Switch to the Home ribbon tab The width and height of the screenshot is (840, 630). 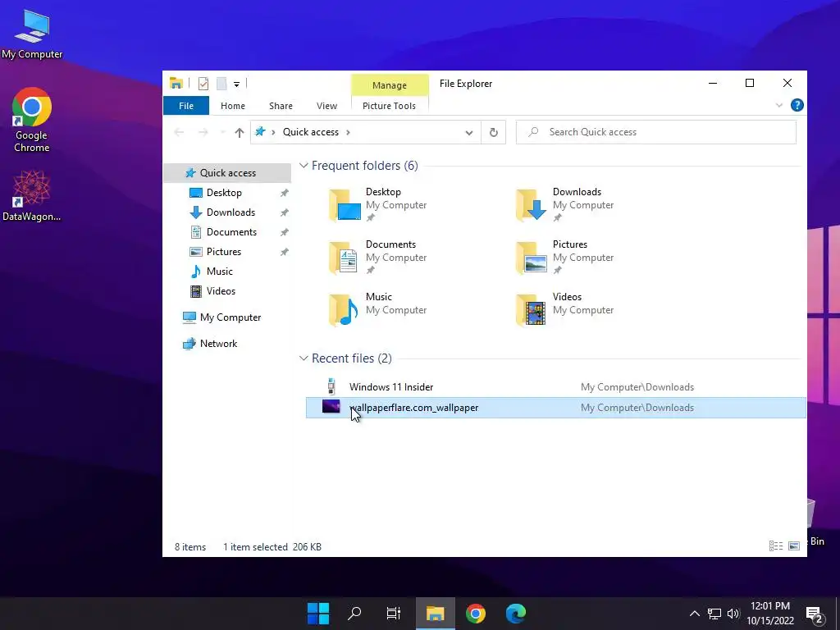coord(232,106)
